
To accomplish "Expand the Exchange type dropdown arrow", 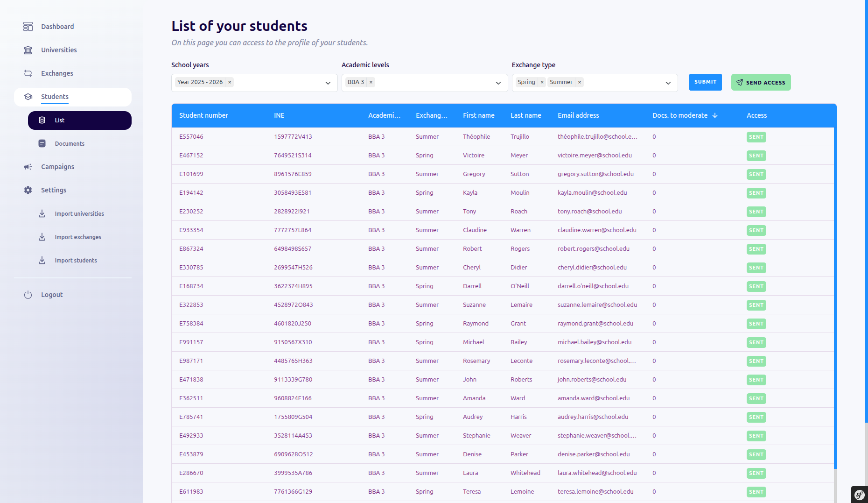I will 668,83.
